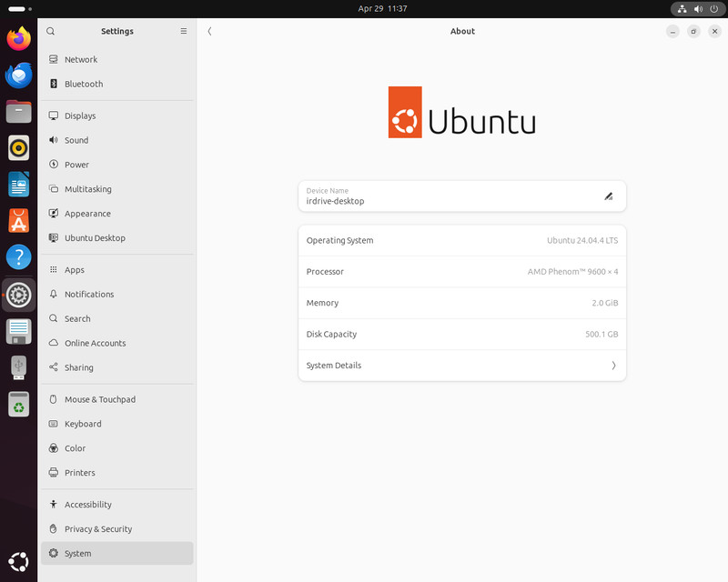This screenshot has width=728, height=582.
Task: Switch to the Displays panel
Action: click(117, 115)
